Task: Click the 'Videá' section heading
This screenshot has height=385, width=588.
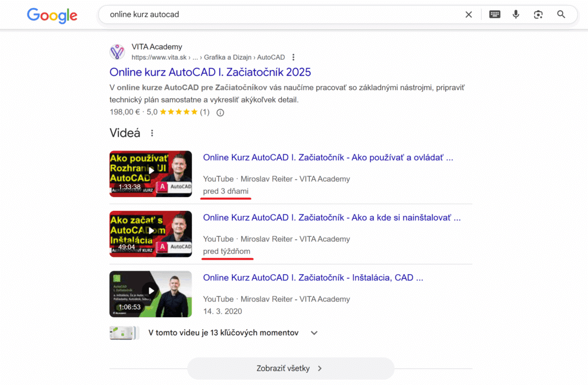Action: [x=125, y=133]
